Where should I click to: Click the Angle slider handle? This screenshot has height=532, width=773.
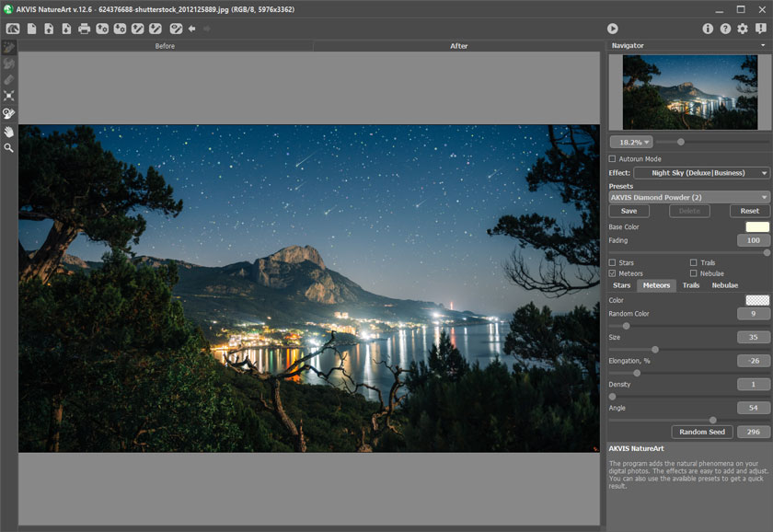tap(713, 420)
